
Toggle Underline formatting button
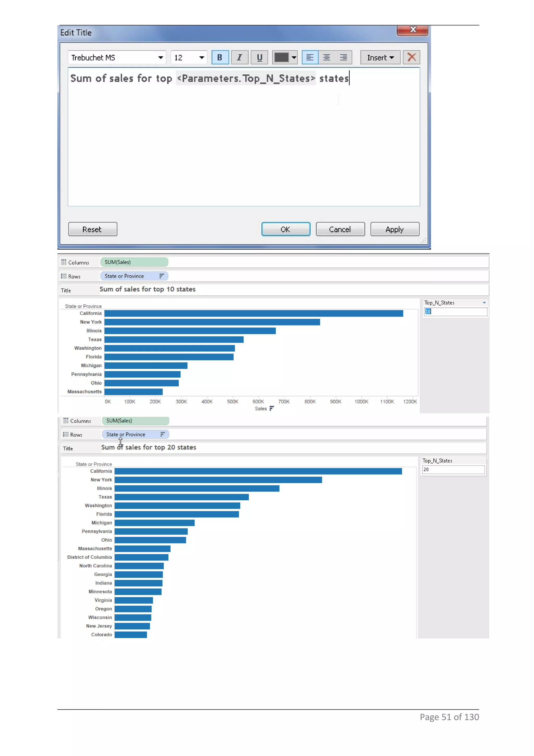(x=259, y=58)
